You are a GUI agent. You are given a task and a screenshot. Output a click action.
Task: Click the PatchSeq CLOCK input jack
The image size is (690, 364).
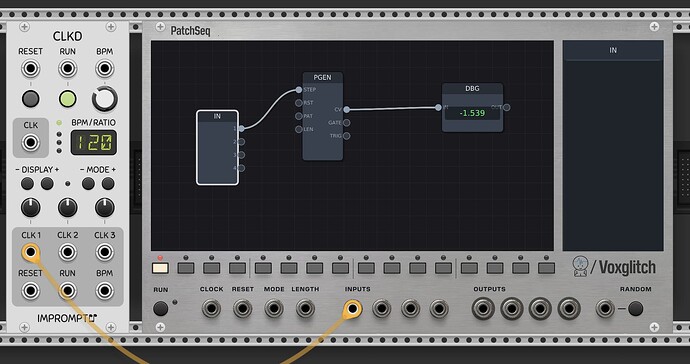[211, 309]
